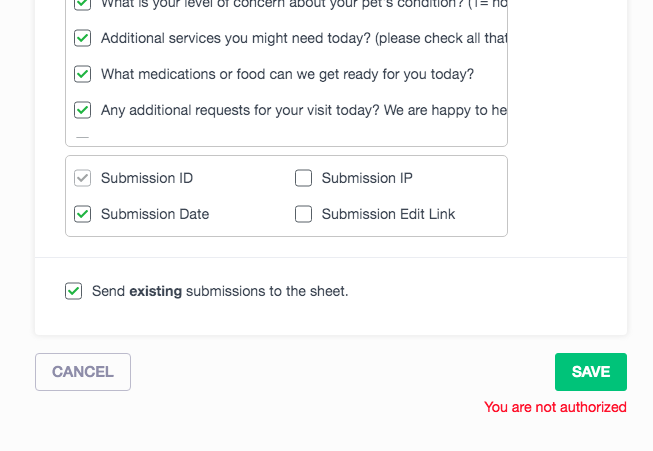The width and height of the screenshot is (653, 451).
Task: Click the 'You are not authorized' error message
Action: [555, 407]
